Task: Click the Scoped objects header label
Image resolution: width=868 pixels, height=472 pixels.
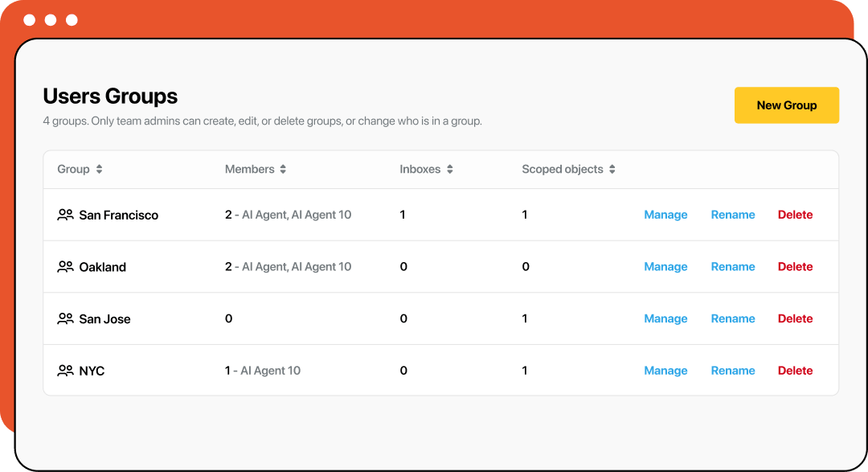Action: click(x=563, y=170)
